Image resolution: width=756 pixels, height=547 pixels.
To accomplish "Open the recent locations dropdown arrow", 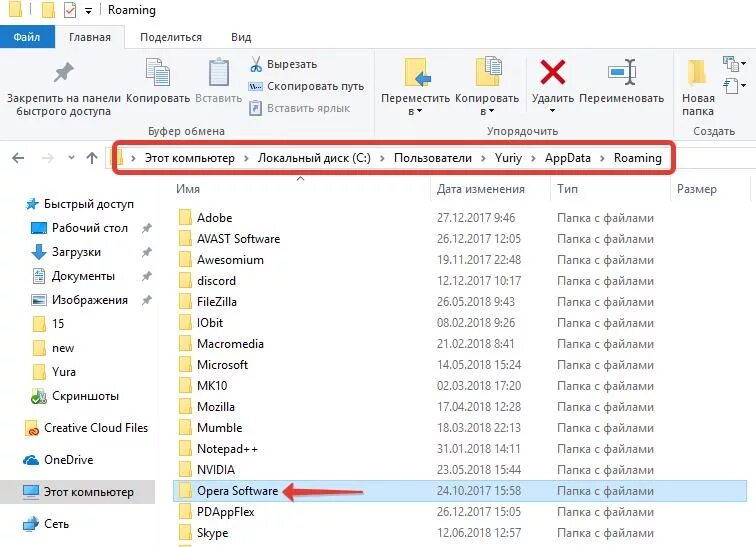I will 71,158.
